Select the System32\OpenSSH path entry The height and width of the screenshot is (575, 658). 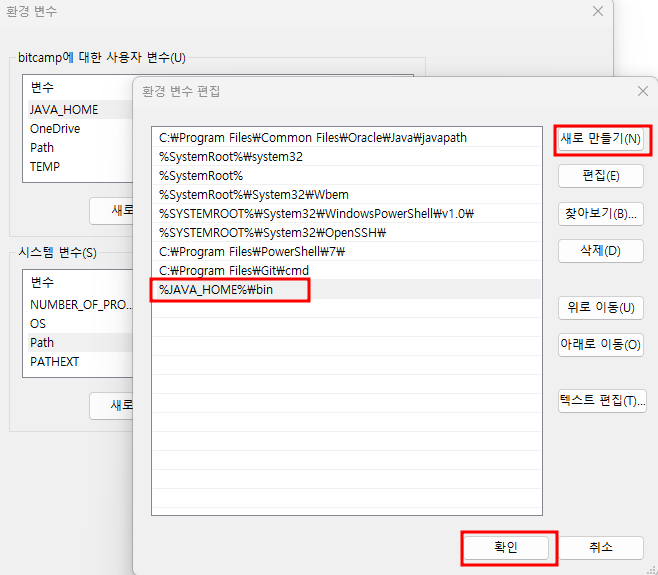pos(347,233)
